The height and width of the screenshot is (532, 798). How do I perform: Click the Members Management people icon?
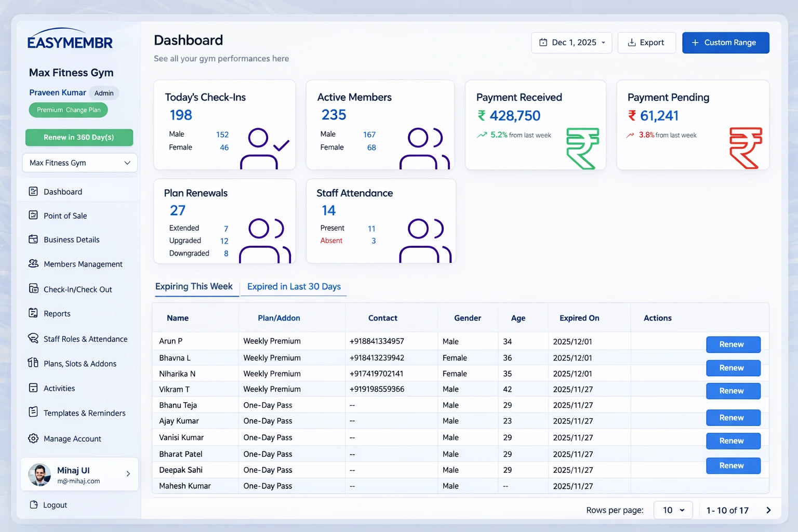coord(33,263)
